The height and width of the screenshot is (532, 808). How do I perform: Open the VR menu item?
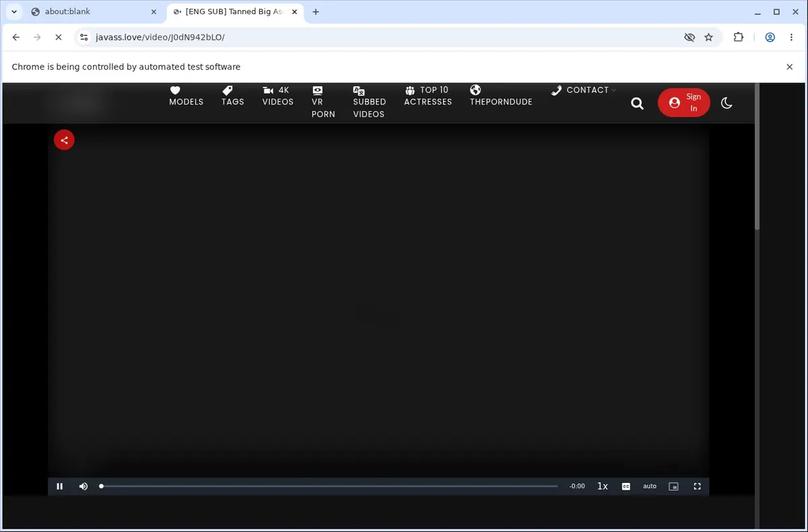point(323,102)
